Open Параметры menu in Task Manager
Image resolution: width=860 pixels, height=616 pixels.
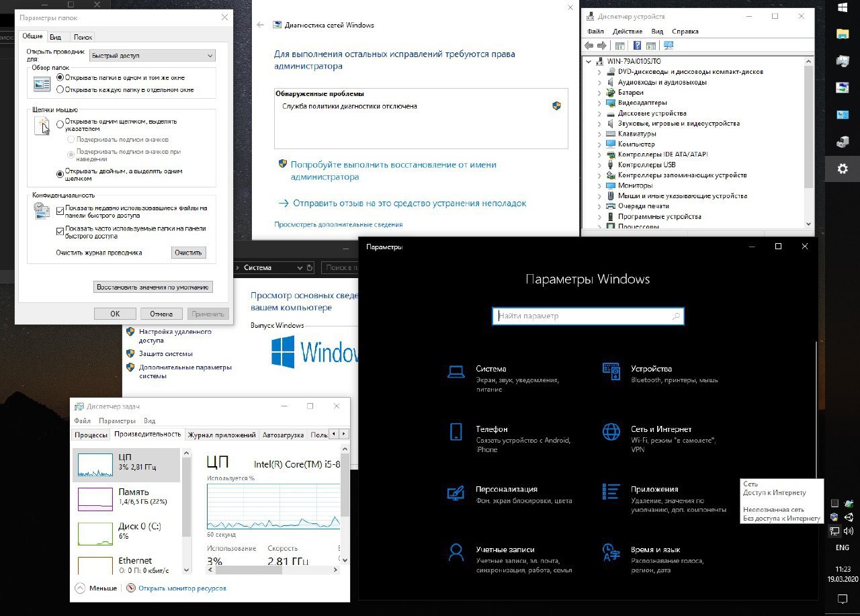tap(118, 421)
